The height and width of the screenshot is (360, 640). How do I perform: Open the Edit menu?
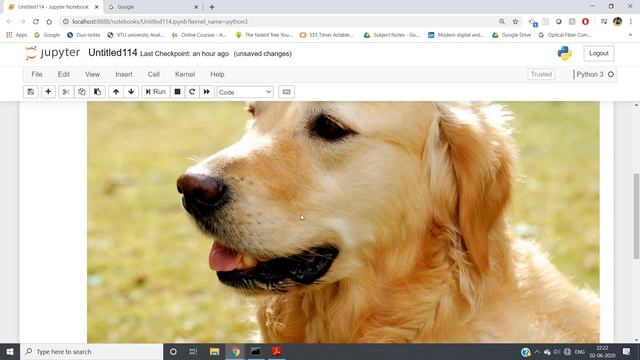64,74
